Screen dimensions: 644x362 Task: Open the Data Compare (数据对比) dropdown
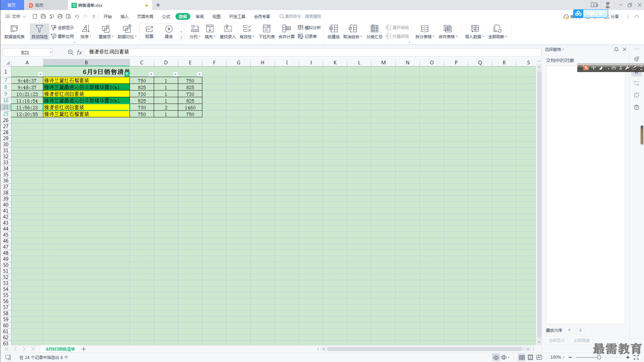(x=127, y=32)
